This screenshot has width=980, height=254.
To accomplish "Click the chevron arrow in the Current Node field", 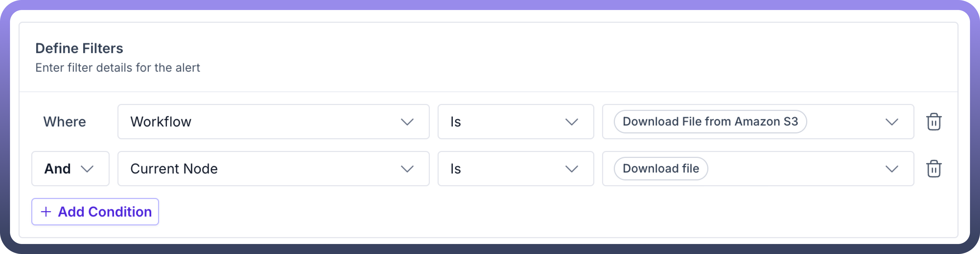I will click(x=407, y=169).
